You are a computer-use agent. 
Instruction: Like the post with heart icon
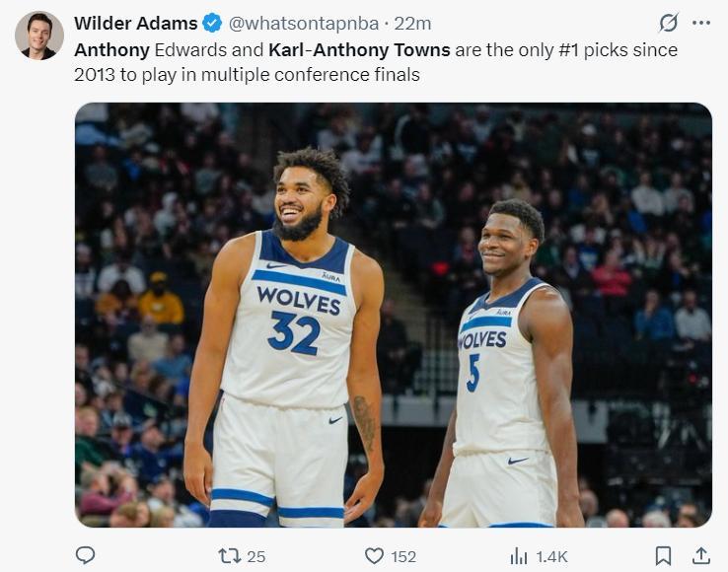pos(374,555)
